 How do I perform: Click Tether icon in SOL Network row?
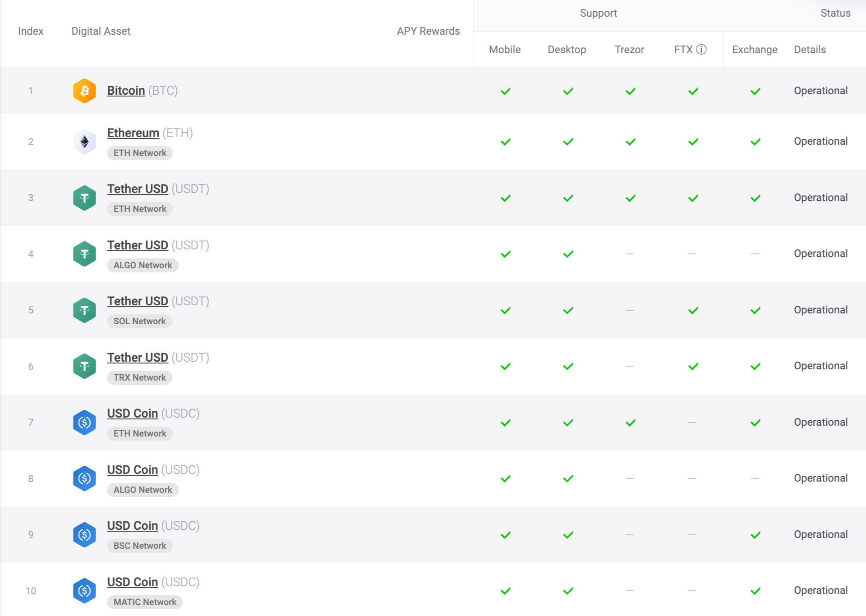point(84,310)
